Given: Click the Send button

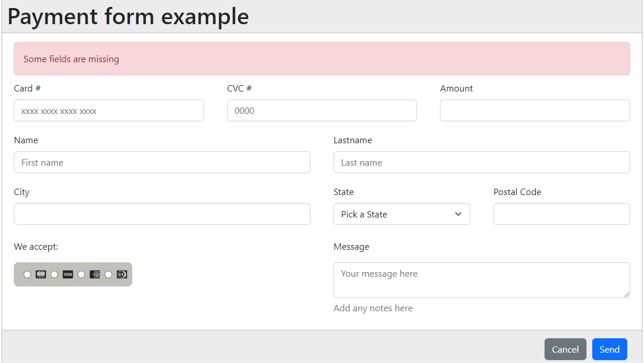Looking at the screenshot, I should click(609, 349).
